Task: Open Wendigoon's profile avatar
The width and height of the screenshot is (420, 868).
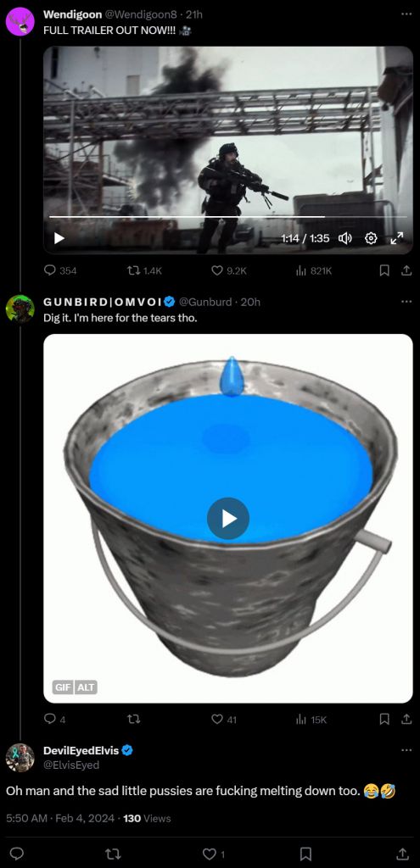Action: coord(20,21)
